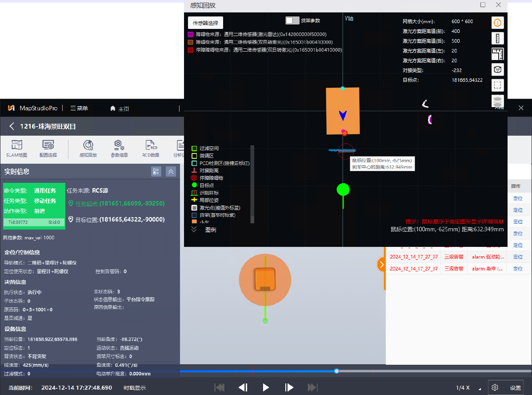Click the top 定位 link under 操作
This screenshot has height=395, width=532.
point(518,198)
